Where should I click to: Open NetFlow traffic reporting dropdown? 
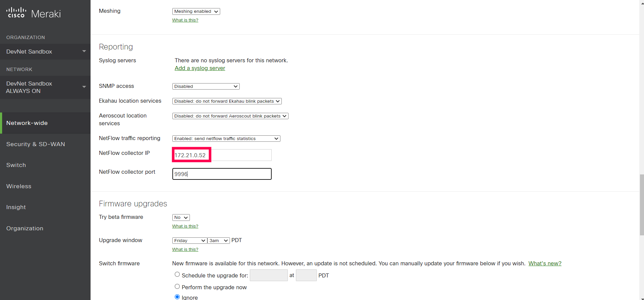tap(226, 139)
